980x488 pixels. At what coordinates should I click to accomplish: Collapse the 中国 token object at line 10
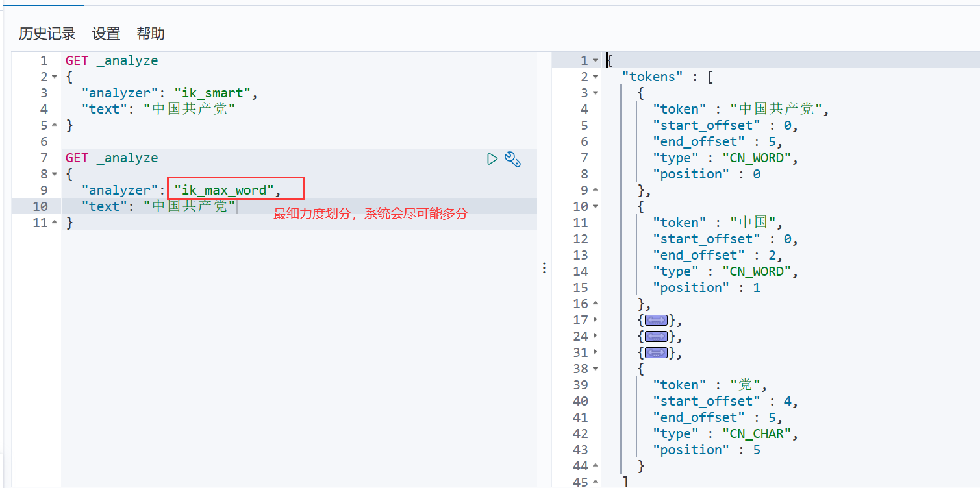pyautogui.click(x=596, y=207)
